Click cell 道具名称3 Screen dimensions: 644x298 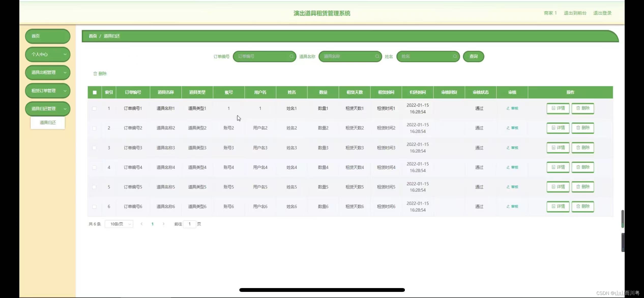point(166,148)
